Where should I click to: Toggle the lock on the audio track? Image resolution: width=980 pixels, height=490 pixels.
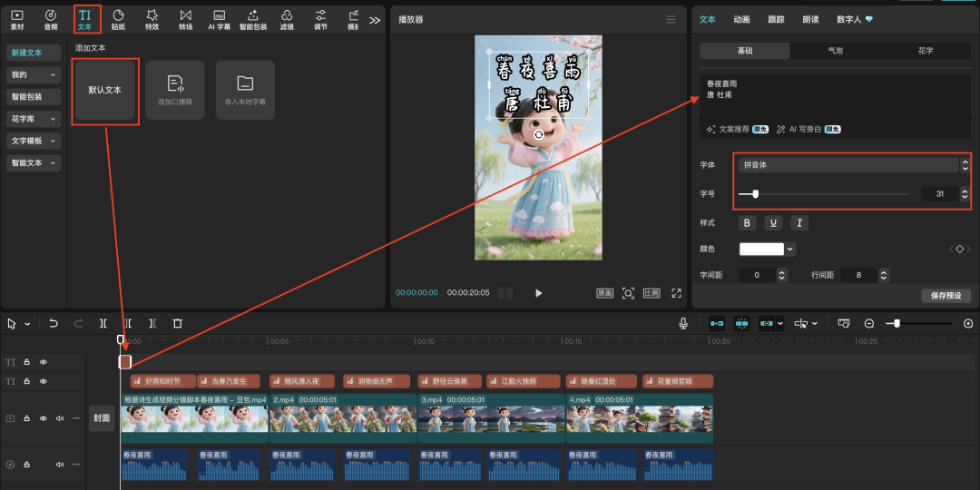(x=26, y=465)
